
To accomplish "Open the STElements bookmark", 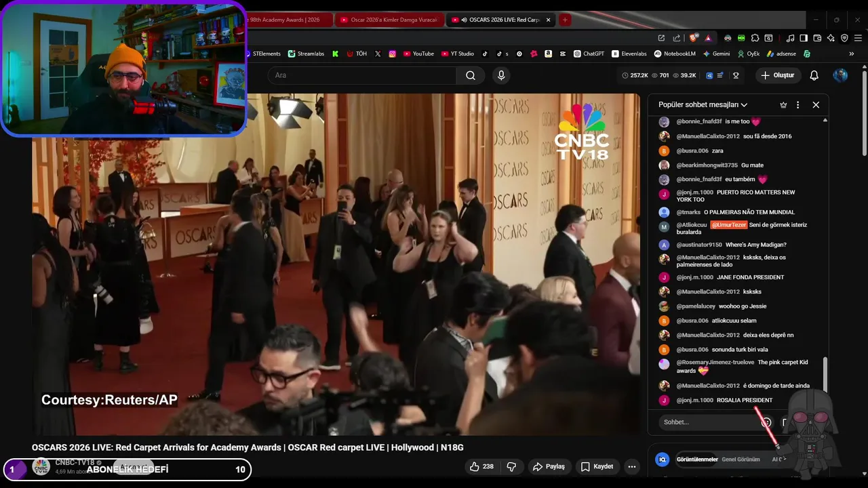I will click(x=263, y=54).
